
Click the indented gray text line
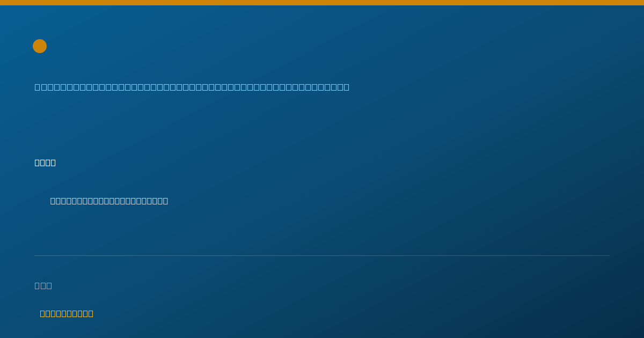click(x=109, y=201)
